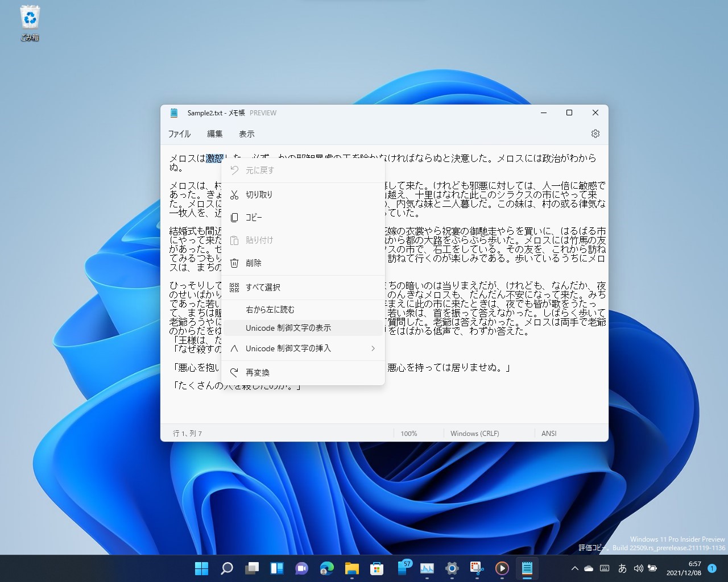Maximize the Notepad window
Screen dimensions: 728x582
pyautogui.click(x=569, y=113)
